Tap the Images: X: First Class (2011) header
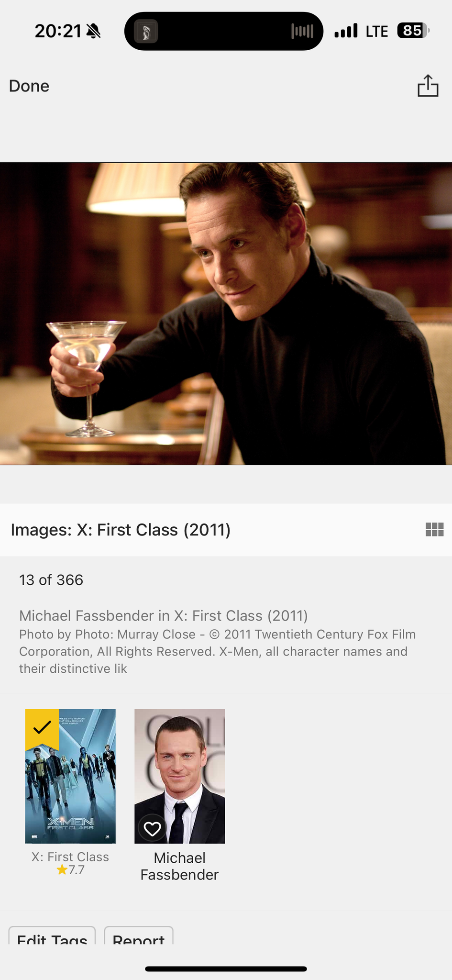Image resolution: width=452 pixels, height=980 pixels. pos(121,530)
